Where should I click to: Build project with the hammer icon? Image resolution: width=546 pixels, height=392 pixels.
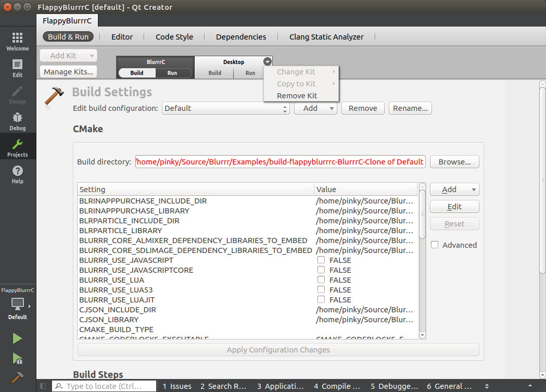pyautogui.click(x=18, y=377)
